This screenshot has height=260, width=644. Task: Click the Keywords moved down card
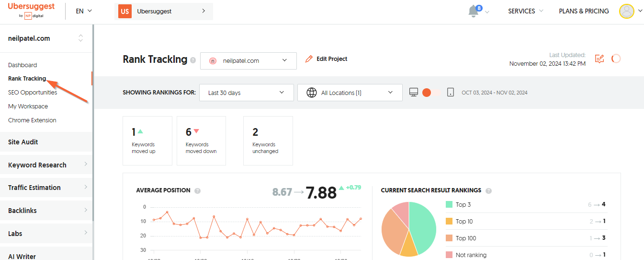[202, 141]
